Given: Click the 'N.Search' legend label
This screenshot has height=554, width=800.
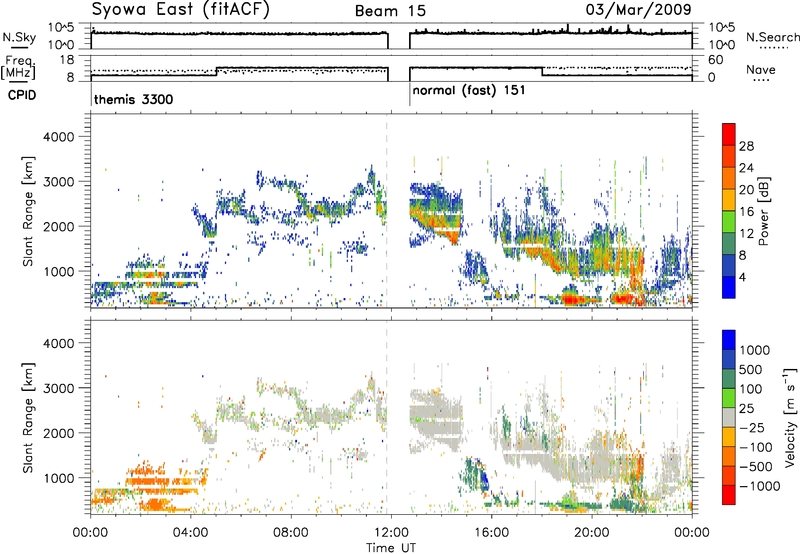Looking at the screenshot, I should [x=772, y=37].
